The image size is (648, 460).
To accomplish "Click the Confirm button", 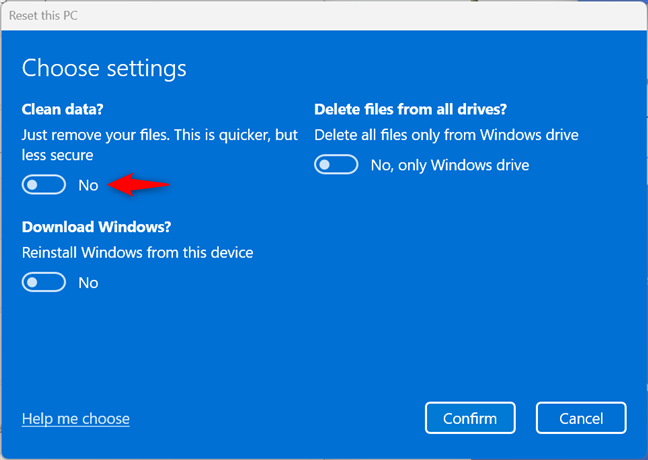I will coord(470,418).
